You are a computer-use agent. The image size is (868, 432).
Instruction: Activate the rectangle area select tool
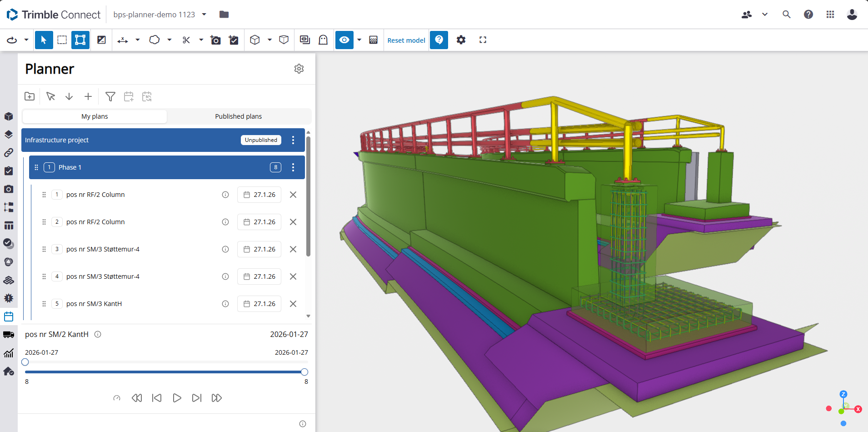[62, 40]
